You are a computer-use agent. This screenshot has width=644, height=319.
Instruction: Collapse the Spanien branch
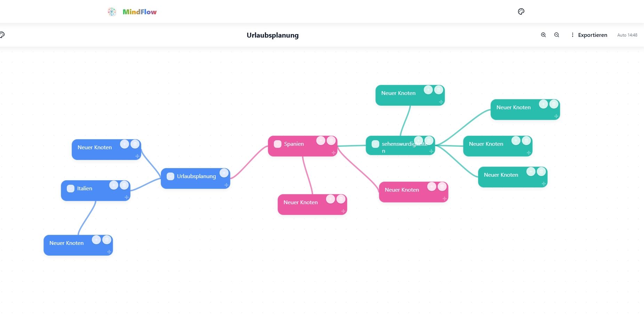pyautogui.click(x=278, y=144)
